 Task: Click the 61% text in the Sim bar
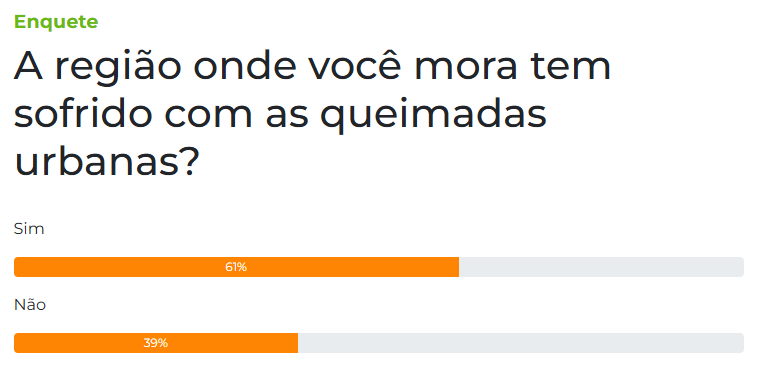click(x=236, y=267)
